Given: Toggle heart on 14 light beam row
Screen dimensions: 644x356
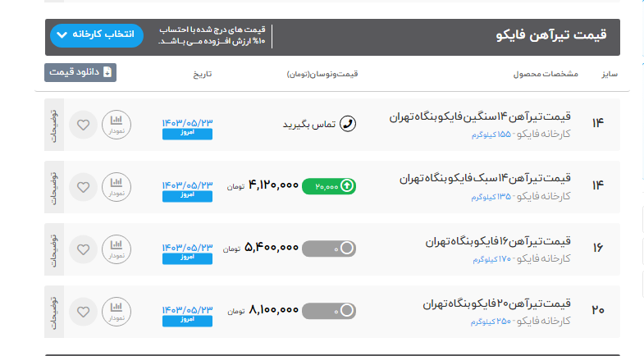Looking at the screenshot, I should (83, 188).
